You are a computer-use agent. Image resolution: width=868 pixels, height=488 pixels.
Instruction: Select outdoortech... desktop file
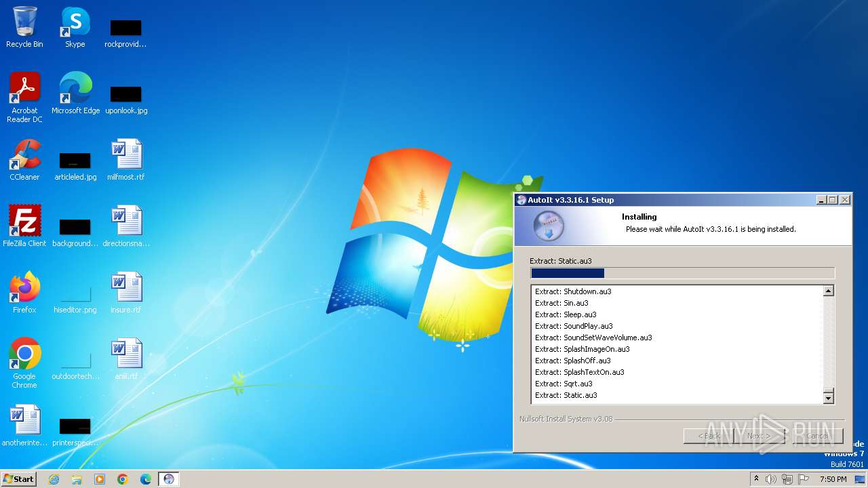(75, 365)
